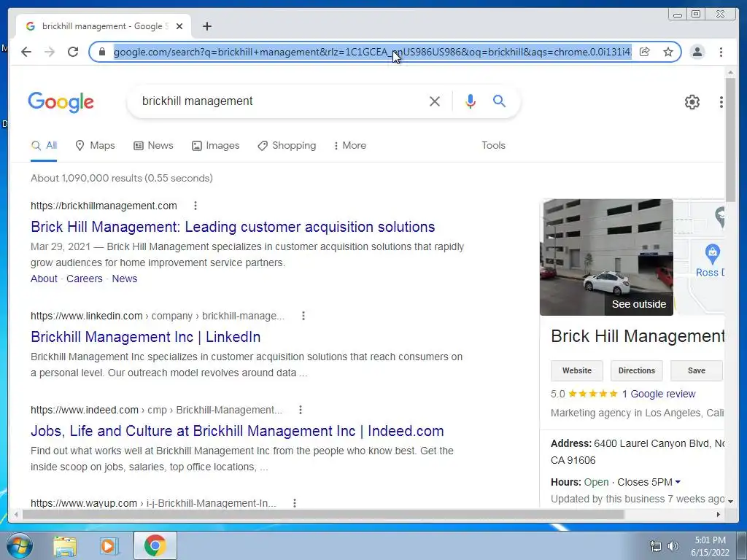The width and height of the screenshot is (747, 560).
Task: Close the brickhill management tab
Action: pyautogui.click(x=179, y=26)
